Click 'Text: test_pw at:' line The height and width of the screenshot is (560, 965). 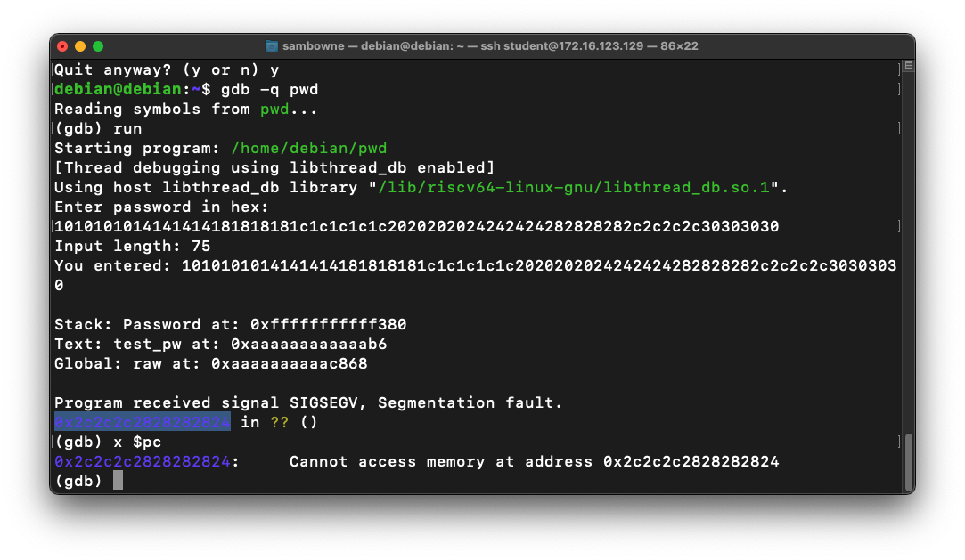(220, 344)
